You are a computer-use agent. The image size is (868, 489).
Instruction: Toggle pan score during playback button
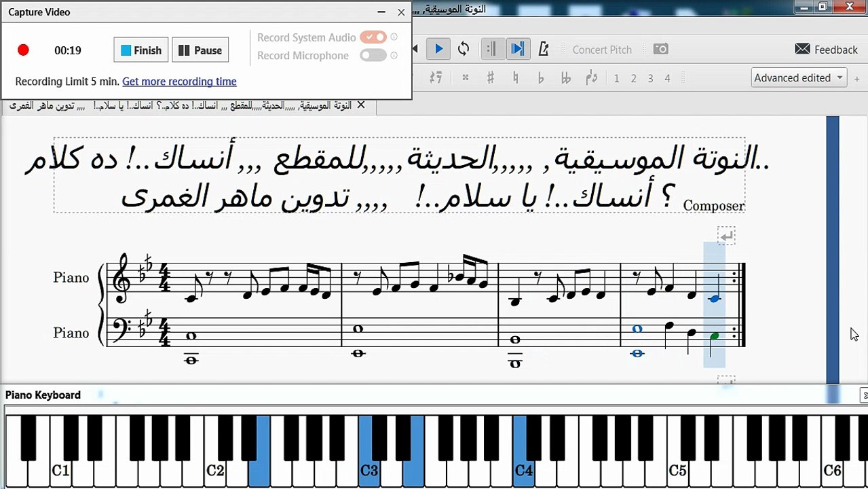(517, 49)
